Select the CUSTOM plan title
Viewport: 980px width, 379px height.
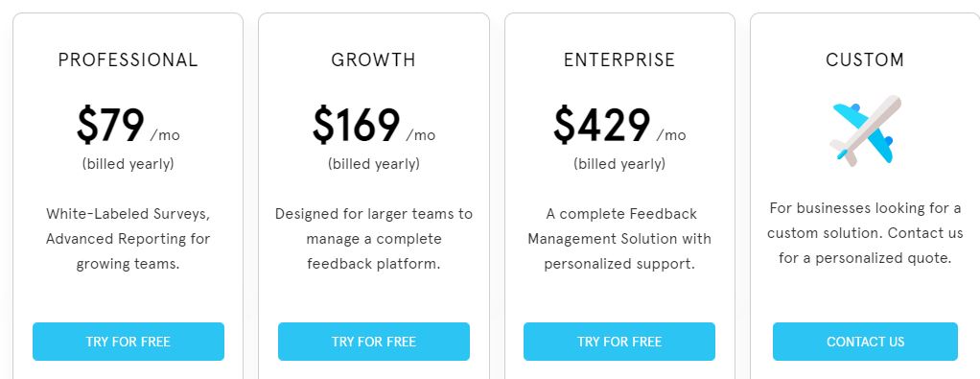[x=865, y=60]
